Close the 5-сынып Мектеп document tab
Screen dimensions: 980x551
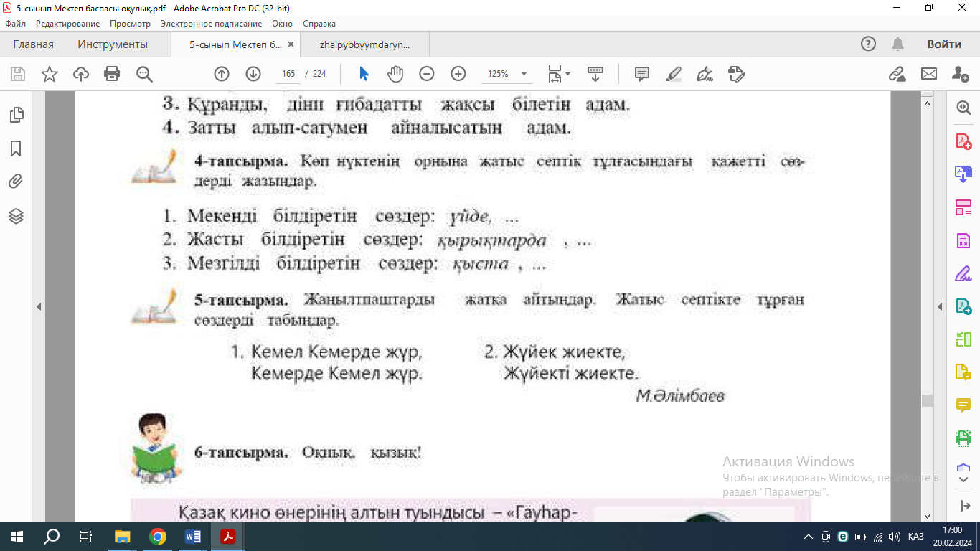pyautogui.click(x=291, y=44)
